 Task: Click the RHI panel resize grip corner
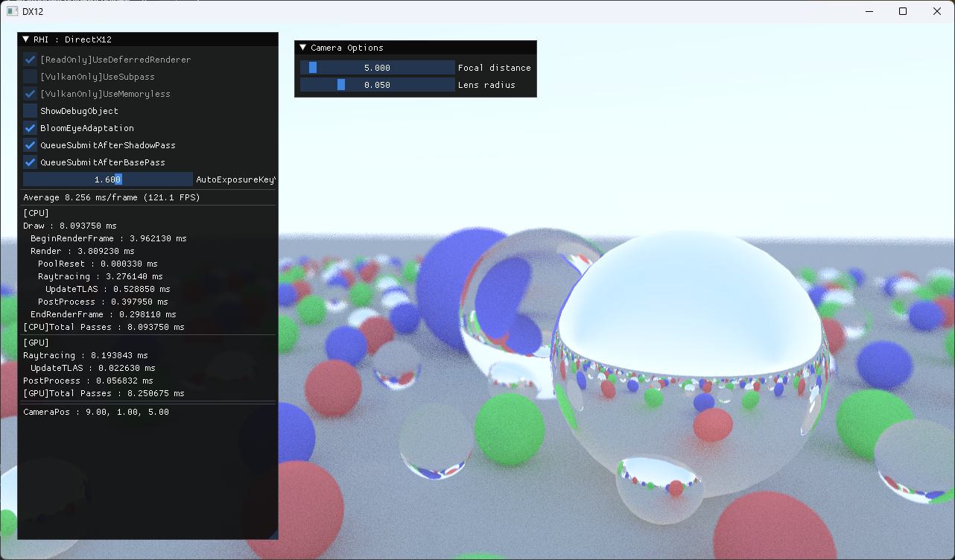[x=273, y=534]
